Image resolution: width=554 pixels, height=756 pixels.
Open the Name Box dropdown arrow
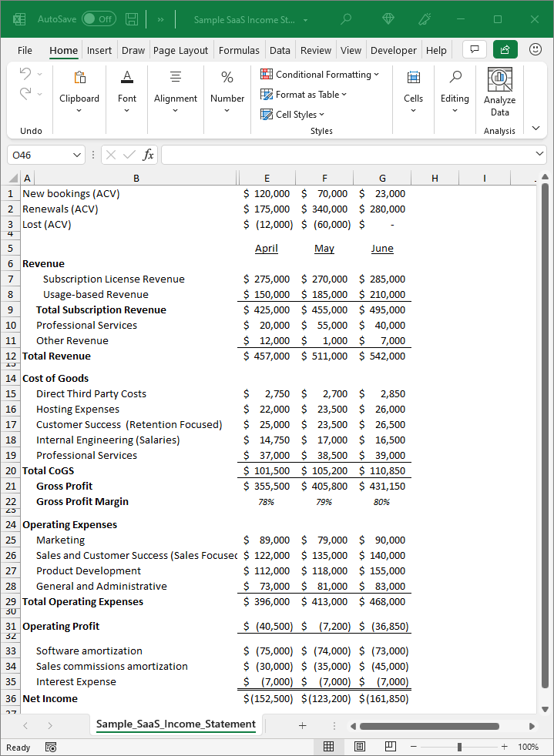(x=77, y=155)
